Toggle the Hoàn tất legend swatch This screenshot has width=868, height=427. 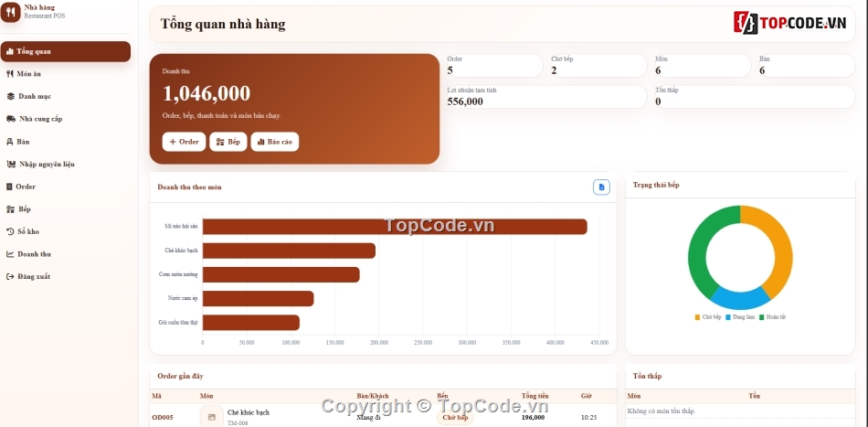pyautogui.click(x=762, y=317)
